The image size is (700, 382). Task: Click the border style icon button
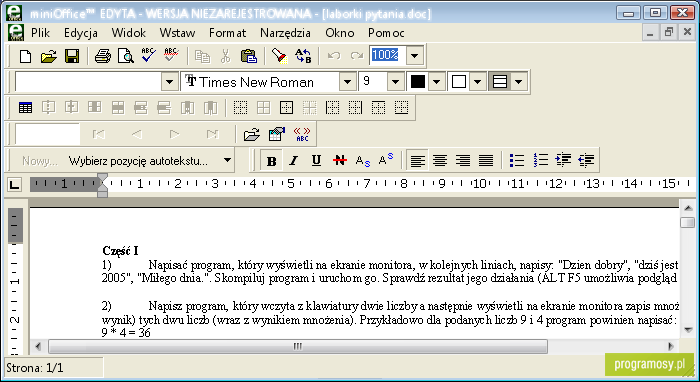coord(500,82)
